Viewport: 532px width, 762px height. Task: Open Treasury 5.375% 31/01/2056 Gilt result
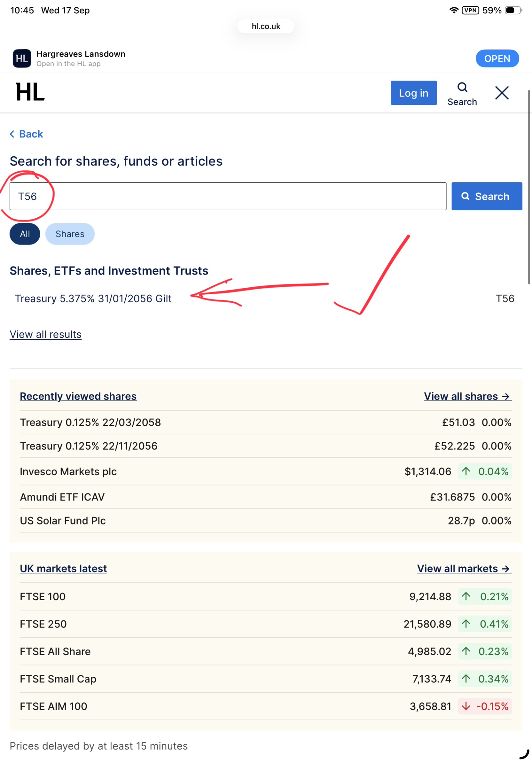click(93, 298)
